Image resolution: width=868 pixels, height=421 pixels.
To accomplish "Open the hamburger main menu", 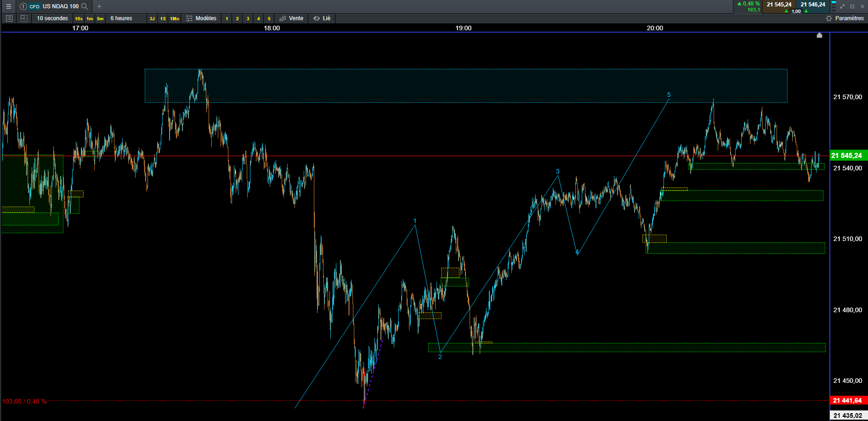I will click(8, 6).
